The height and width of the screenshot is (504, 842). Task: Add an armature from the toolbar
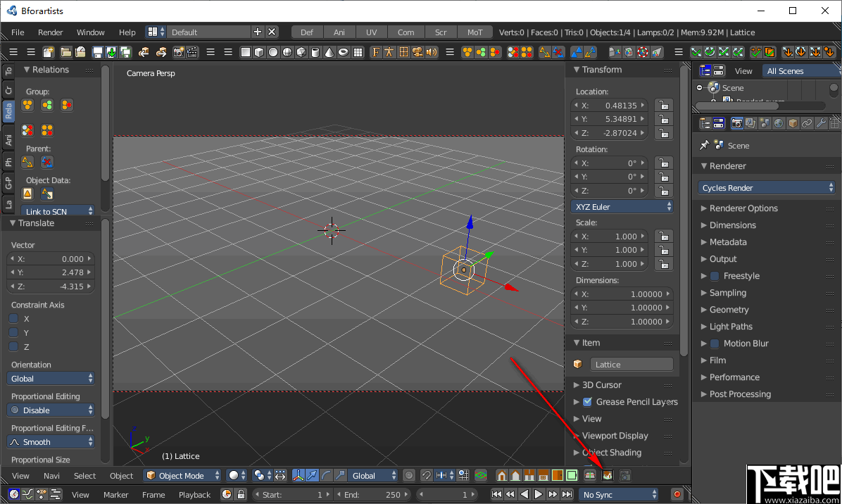pyautogui.click(x=389, y=52)
